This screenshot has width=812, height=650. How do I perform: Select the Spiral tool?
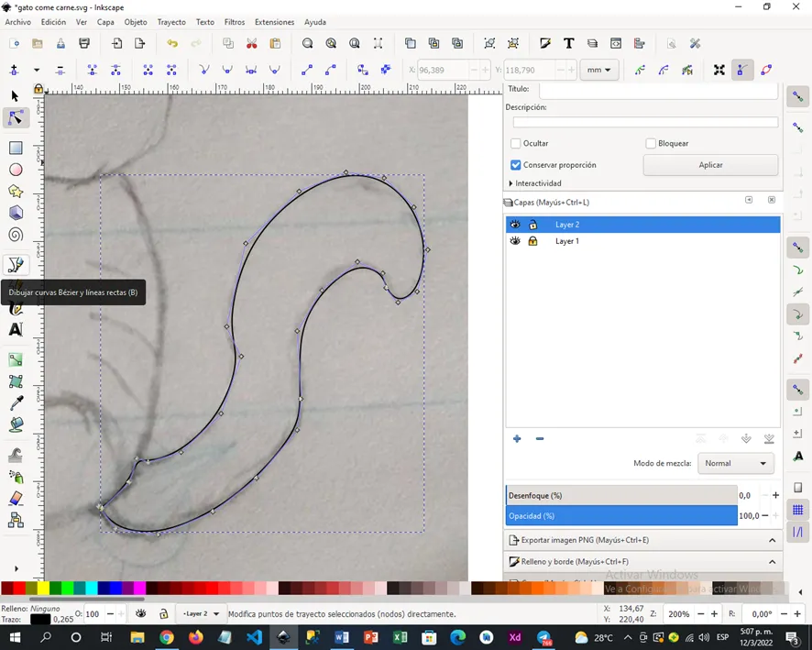(x=16, y=235)
